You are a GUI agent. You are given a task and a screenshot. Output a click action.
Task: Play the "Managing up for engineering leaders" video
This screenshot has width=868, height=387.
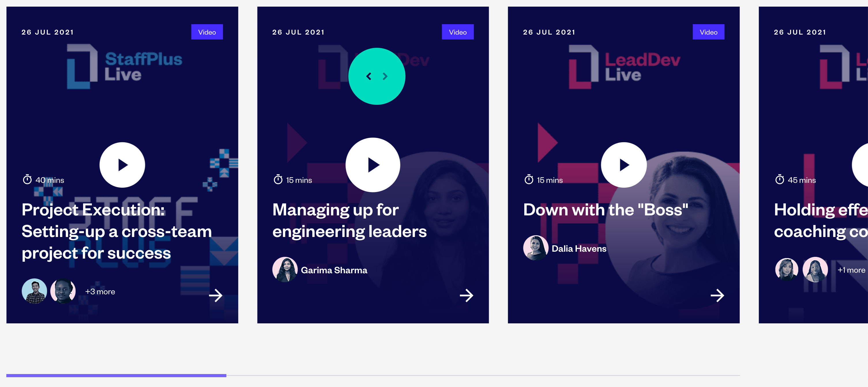coord(373,164)
